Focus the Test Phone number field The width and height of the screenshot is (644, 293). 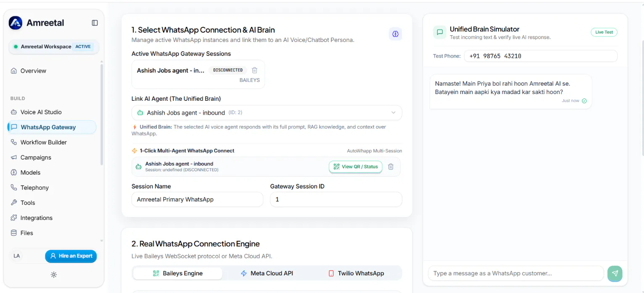(x=541, y=56)
